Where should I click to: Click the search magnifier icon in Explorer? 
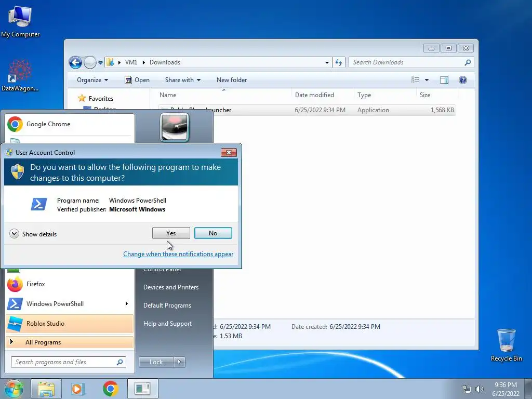468,62
